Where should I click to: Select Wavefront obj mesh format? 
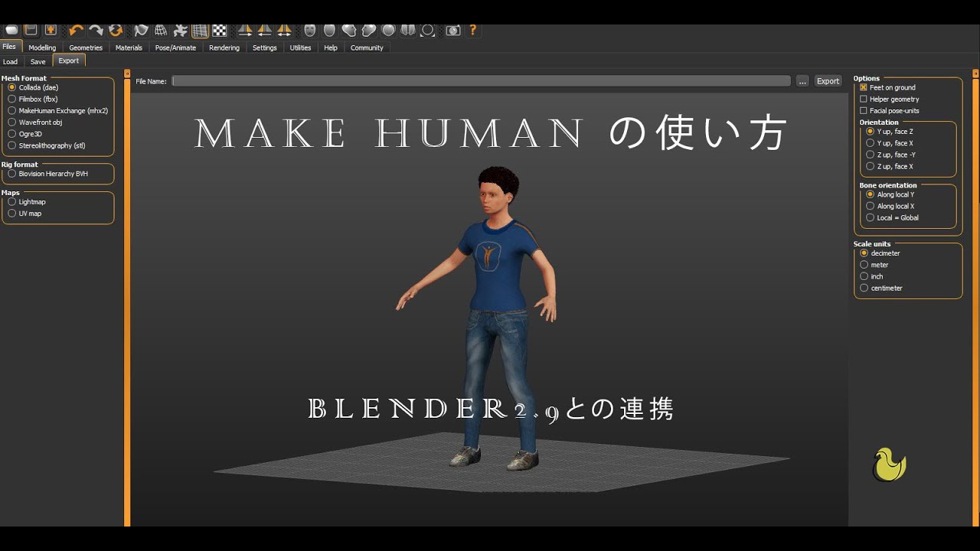35,122
